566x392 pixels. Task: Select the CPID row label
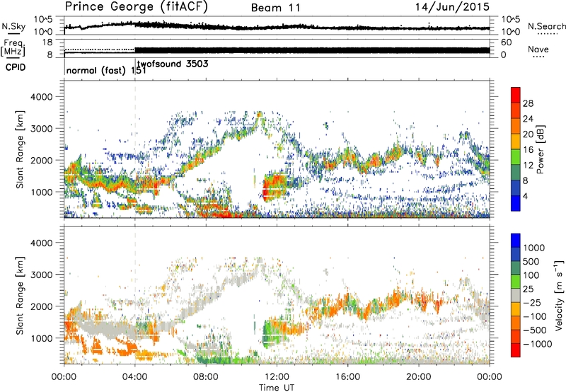click(16, 67)
